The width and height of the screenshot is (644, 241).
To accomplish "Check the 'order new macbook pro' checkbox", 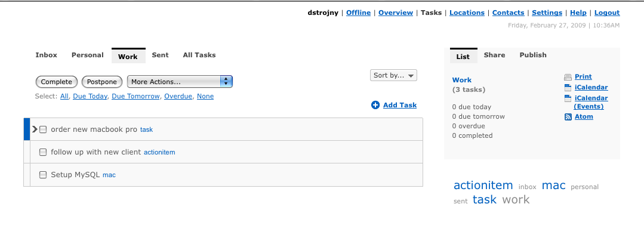I will click(43, 129).
